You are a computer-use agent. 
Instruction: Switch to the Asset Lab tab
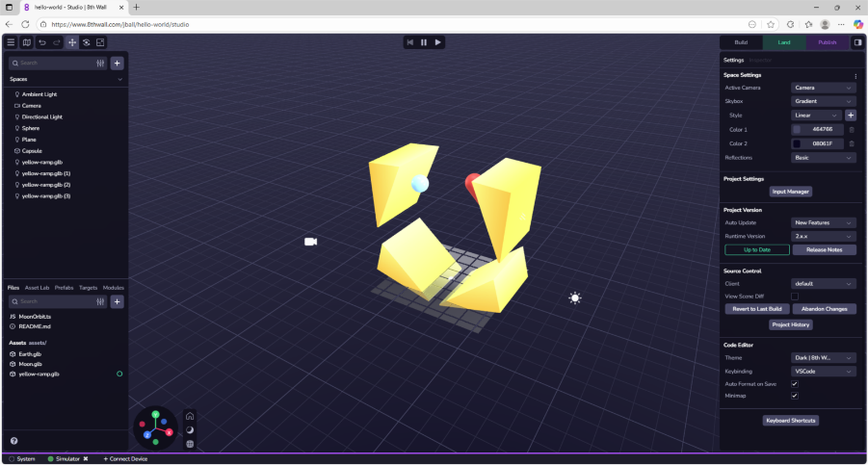coord(37,287)
